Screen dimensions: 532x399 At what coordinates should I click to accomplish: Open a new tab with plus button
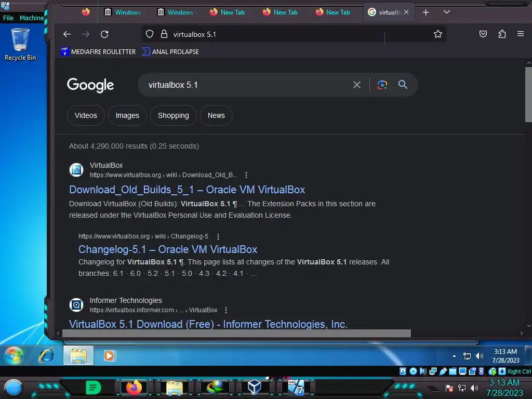tap(426, 12)
